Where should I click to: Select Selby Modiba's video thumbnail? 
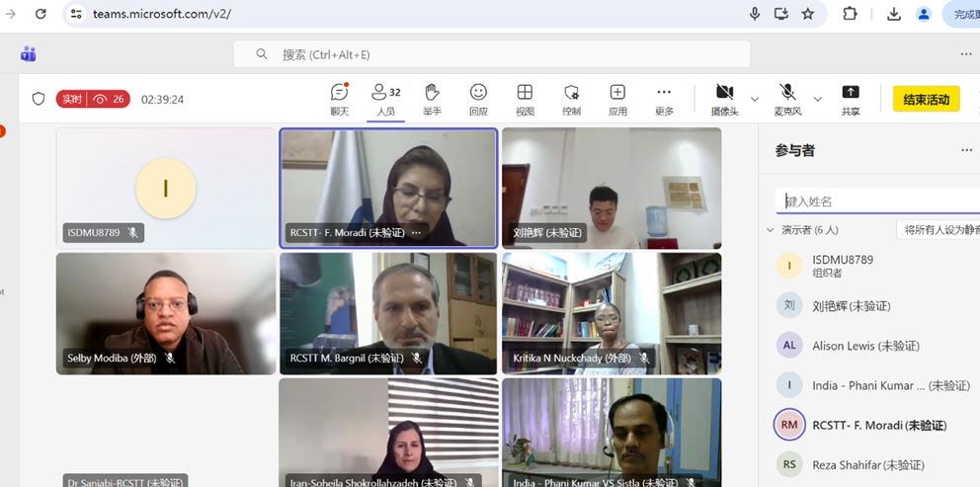(166, 313)
